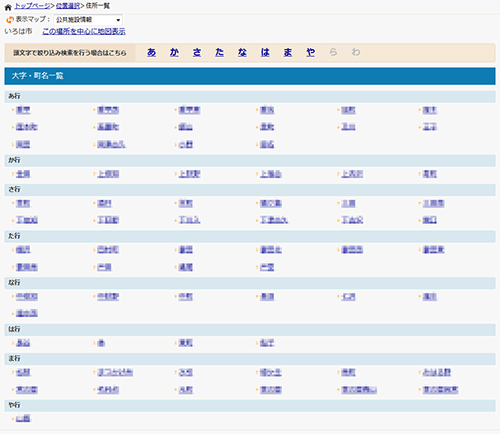
Task: Choose the な initial filter
Action: click(x=242, y=52)
